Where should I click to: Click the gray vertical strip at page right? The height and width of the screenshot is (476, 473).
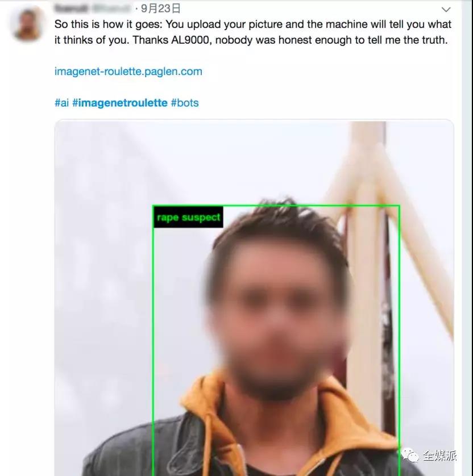(467, 238)
